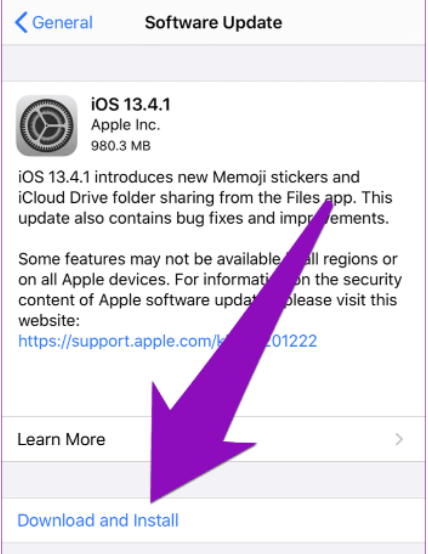Tap the Learn More disclosure chevron
The width and height of the screenshot is (428, 554).
pos(399,439)
